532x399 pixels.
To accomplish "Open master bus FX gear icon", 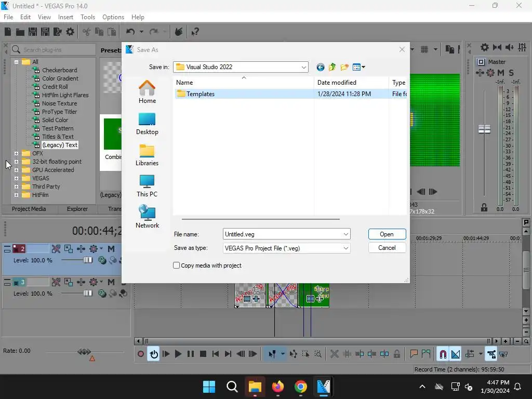I will coord(490,73).
